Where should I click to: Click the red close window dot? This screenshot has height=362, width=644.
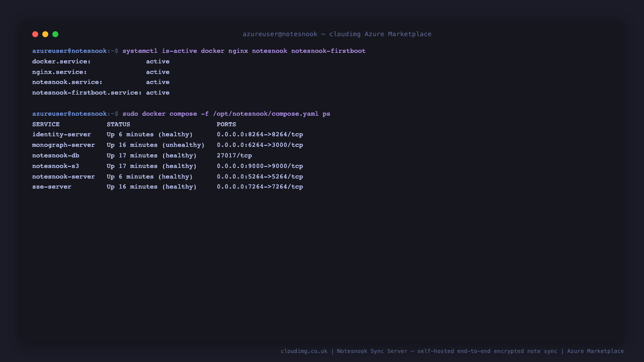35,34
